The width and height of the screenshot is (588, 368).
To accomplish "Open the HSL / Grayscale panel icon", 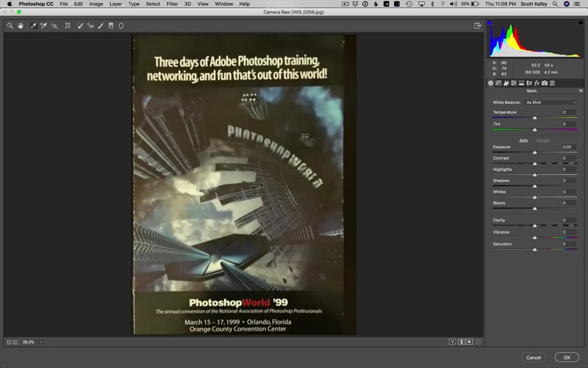I will (514, 83).
